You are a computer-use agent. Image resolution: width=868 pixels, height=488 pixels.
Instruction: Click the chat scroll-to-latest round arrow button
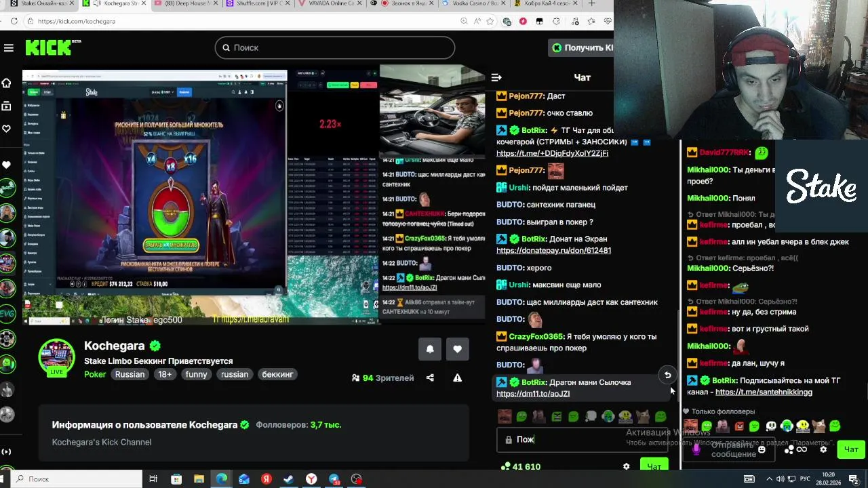[667, 375]
